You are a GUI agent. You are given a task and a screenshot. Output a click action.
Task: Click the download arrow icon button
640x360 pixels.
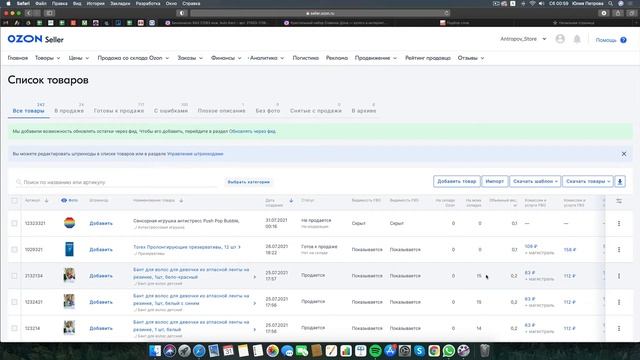(x=620, y=181)
